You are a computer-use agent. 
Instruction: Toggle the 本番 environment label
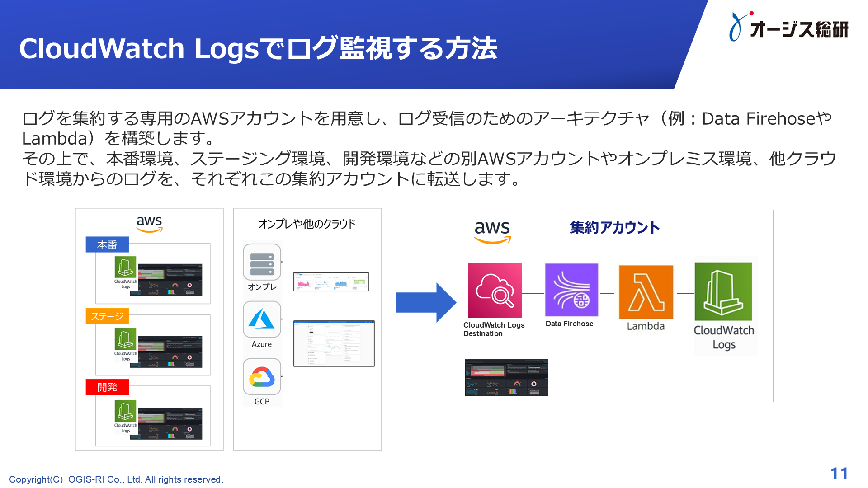point(107,244)
